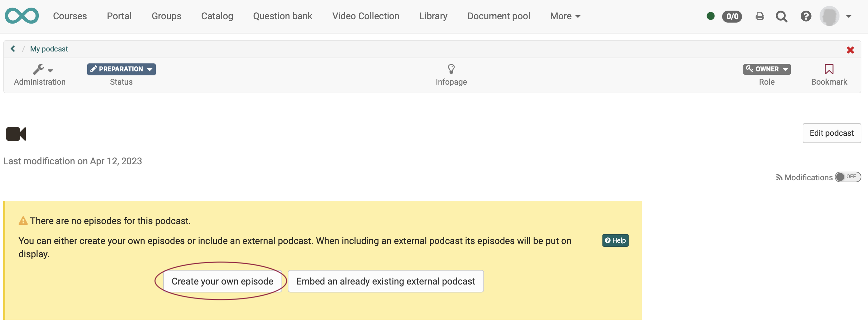
Task: Toggle the Modifications subscription switch
Action: pyautogui.click(x=847, y=177)
